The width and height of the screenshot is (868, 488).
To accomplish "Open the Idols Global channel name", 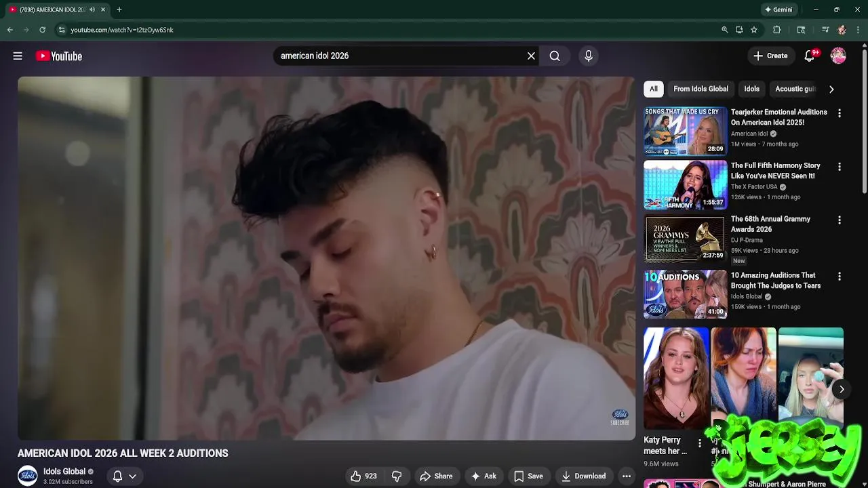I will pyautogui.click(x=64, y=472).
